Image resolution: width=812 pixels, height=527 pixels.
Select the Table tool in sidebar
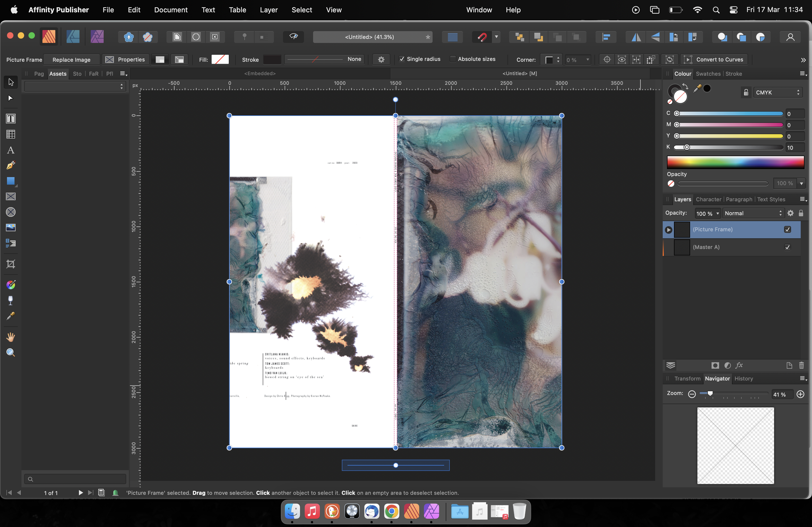[x=10, y=134]
